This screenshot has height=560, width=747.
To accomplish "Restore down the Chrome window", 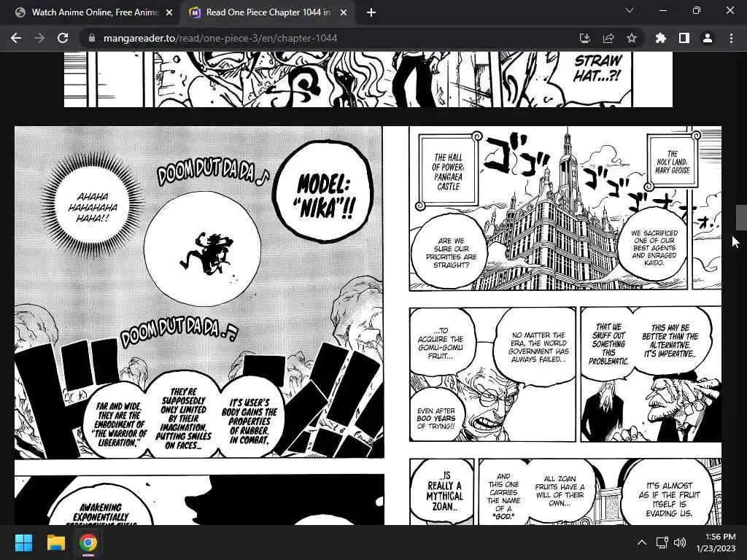I will [x=697, y=10].
